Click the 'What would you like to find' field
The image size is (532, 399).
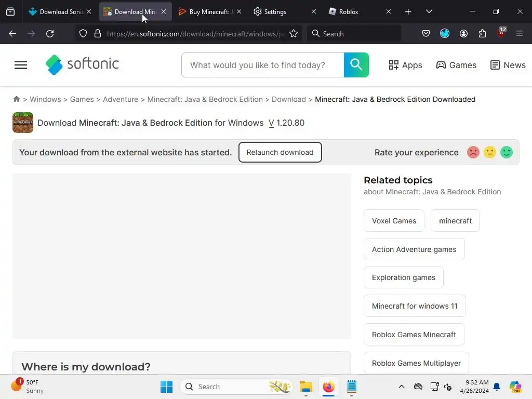click(262, 65)
